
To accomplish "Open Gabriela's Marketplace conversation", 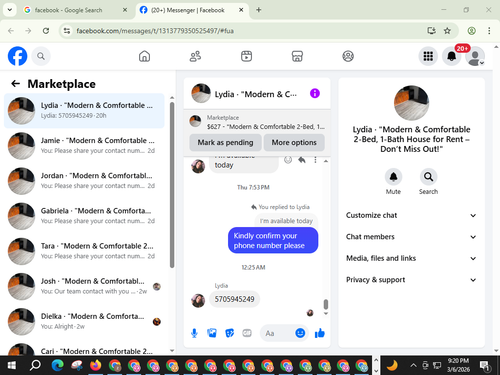I will coord(84,216).
